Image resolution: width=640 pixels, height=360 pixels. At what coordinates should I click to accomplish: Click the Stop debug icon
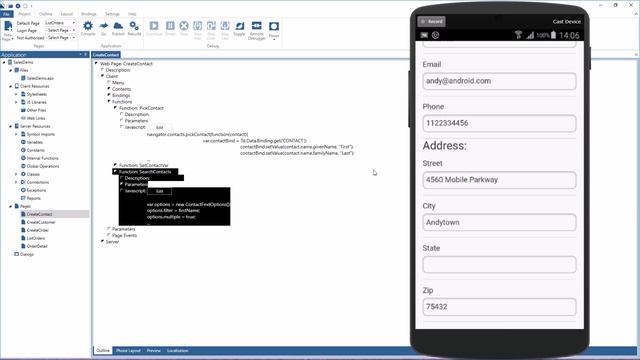pyautogui.click(x=184, y=26)
